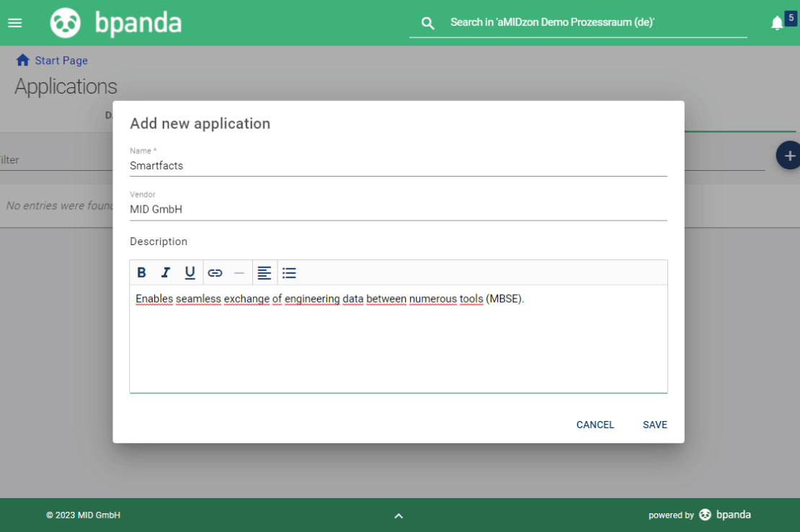Toggle bold formatting in description editor

coord(141,273)
